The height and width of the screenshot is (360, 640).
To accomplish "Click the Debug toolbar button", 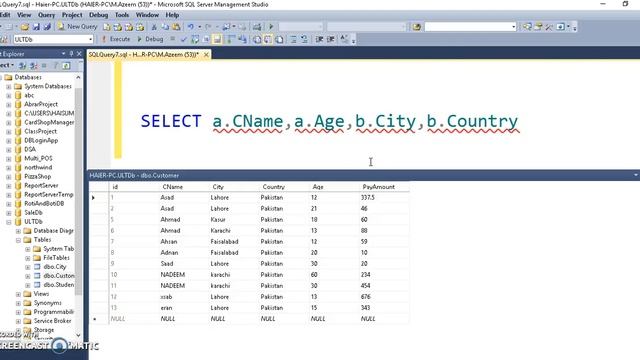I will (150, 39).
